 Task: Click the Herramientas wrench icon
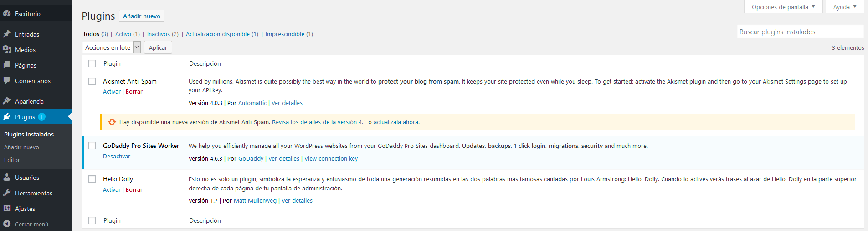(7, 193)
